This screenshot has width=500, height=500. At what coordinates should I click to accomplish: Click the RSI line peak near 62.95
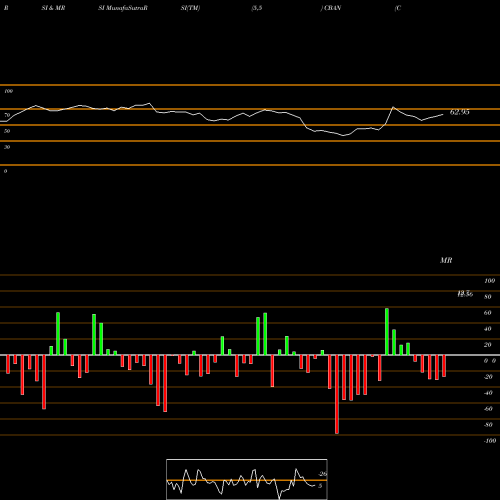coord(393,107)
